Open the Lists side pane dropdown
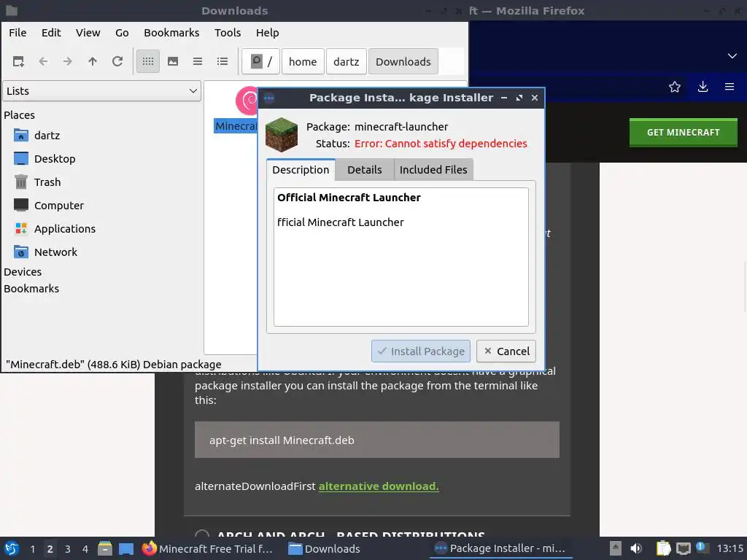 (x=102, y=91)
